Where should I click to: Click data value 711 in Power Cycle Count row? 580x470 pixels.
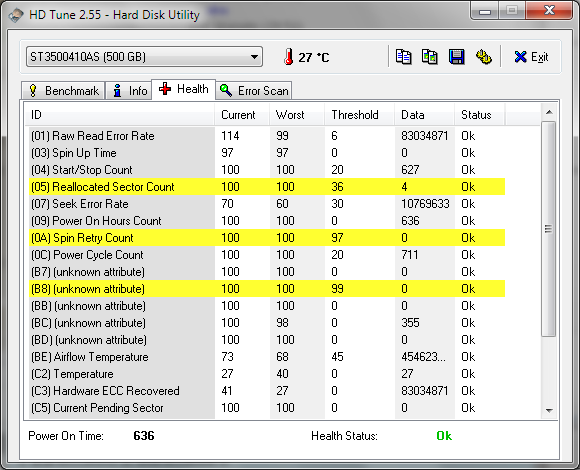point(410,255)
